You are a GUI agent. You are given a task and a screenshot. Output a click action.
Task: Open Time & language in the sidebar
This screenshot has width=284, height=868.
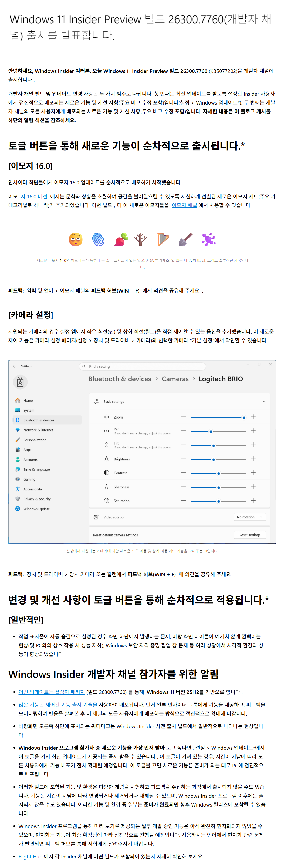click(x=47, y=469)
